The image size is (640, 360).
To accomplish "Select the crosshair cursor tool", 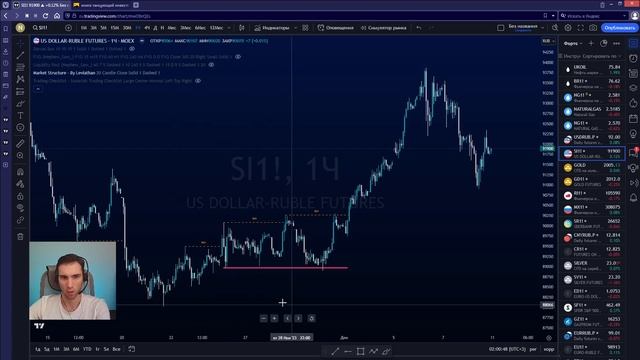I will coord(20,43).
